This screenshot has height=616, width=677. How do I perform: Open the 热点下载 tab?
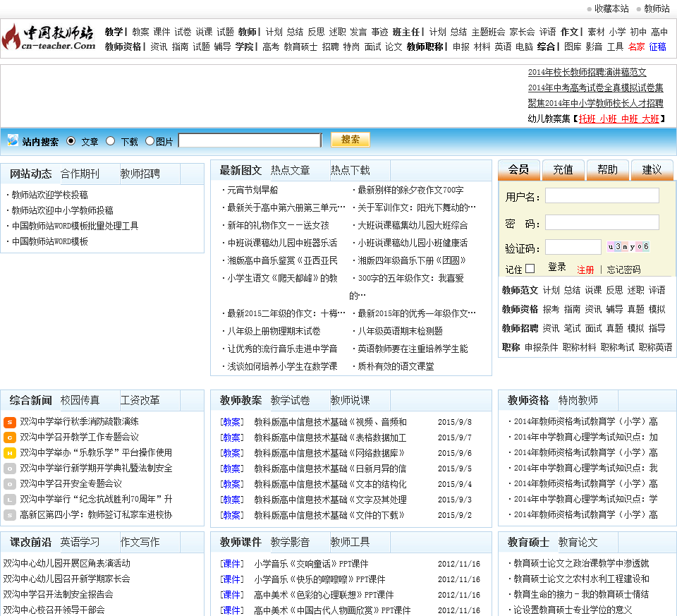click(x=350, y=171)
